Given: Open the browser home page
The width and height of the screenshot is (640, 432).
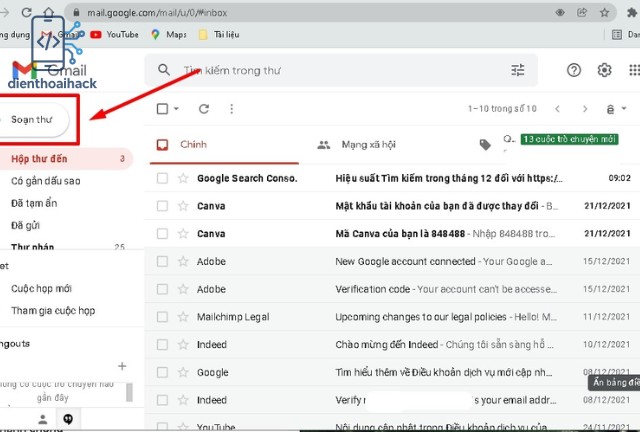Looking at the screenshot, I should [x=49, y=12].
